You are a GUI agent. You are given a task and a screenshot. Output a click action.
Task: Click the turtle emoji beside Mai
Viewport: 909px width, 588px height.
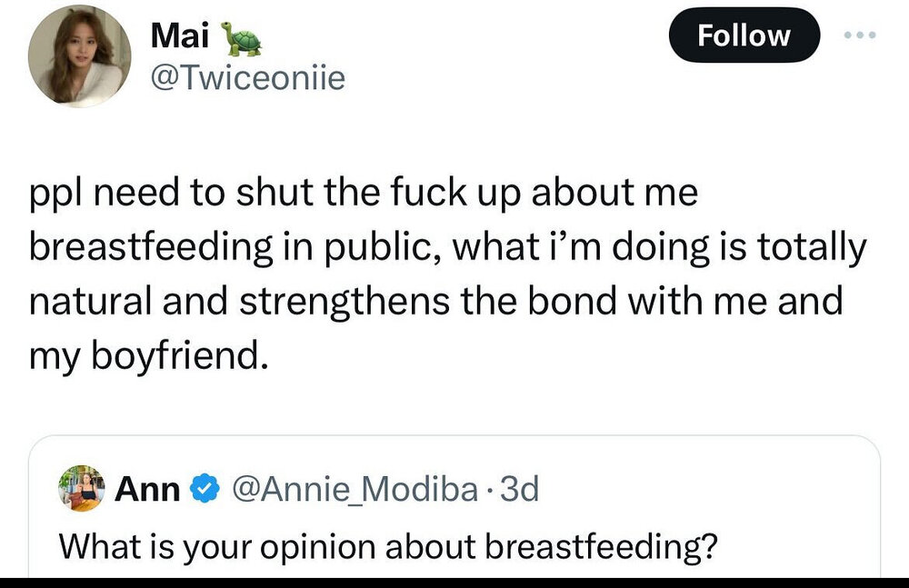tap(242, 39)
